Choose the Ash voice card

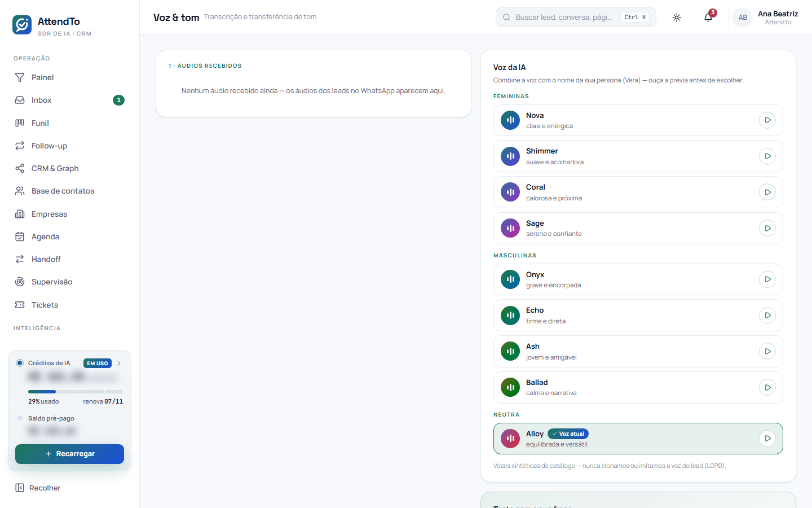tap(638, 352)
